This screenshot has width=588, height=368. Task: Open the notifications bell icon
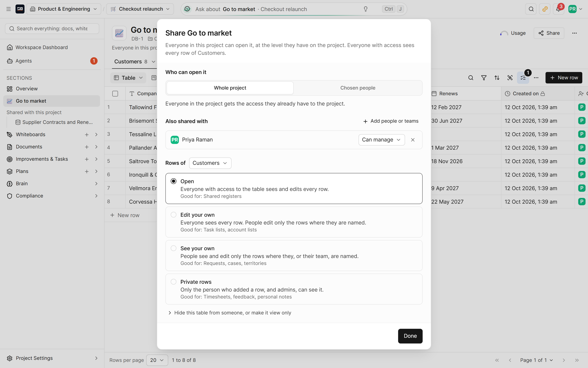click(558, 9)
